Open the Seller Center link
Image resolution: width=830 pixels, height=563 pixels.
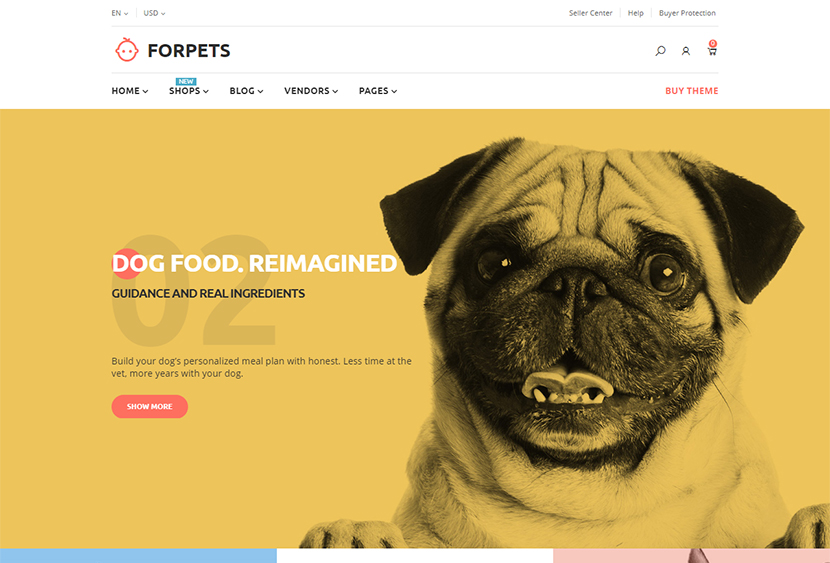click(x=590, y=13)
